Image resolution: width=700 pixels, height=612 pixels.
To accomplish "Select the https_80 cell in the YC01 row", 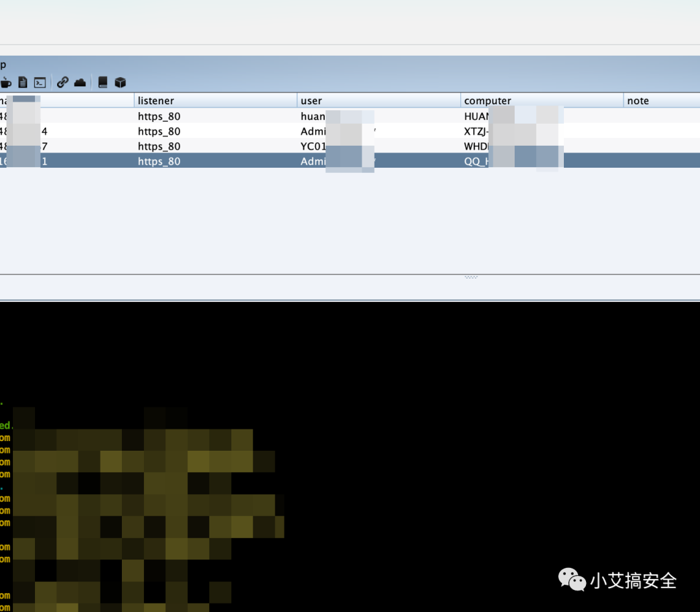I will (x=216, y=146).
